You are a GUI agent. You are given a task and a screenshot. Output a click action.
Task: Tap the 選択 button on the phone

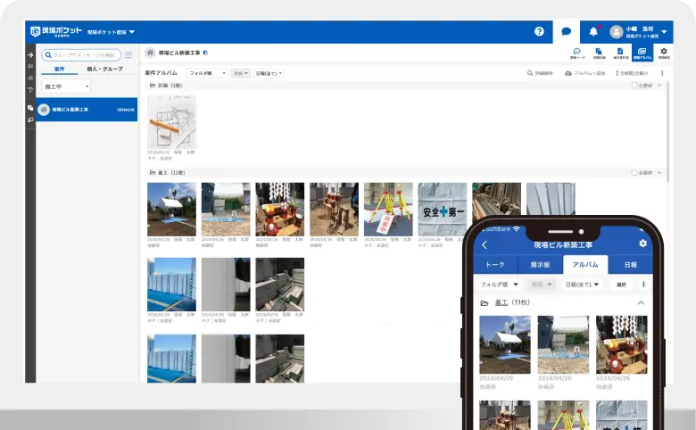pos(621,284)
